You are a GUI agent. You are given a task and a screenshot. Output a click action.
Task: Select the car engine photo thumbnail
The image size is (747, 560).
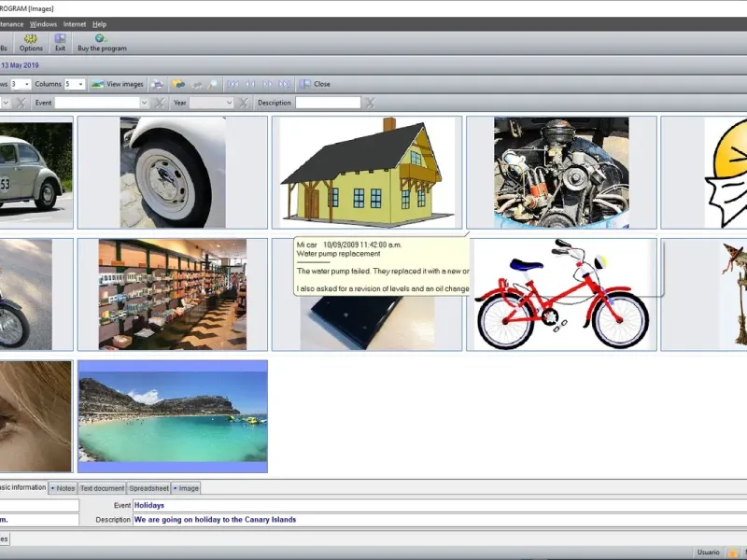(561, 173)
